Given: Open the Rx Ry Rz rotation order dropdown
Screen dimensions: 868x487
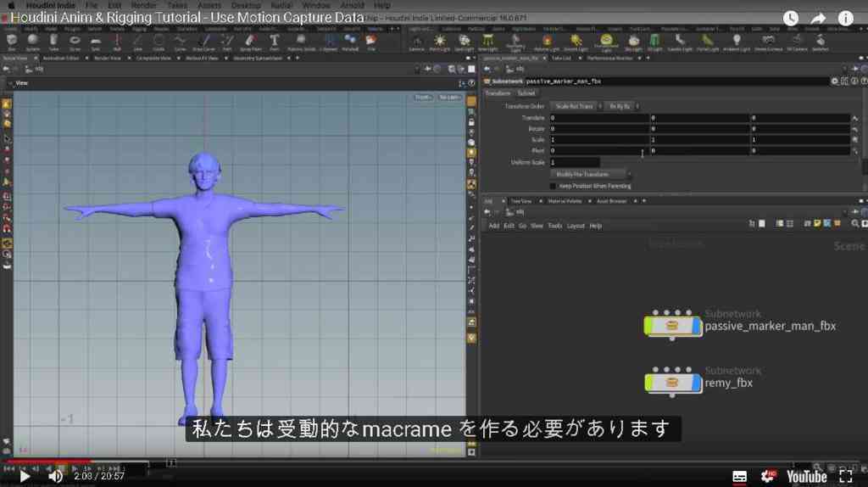Looking at the screenshot, I should (x=622, y=106).
